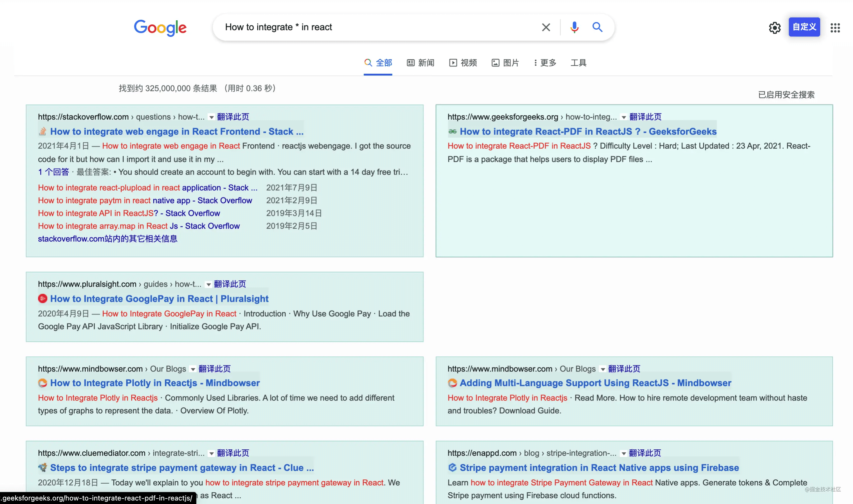Open 'Adding Multi-Language Support Using ReactJS' result
This screenshot has width=853, height=504.
tap(595, 383)
